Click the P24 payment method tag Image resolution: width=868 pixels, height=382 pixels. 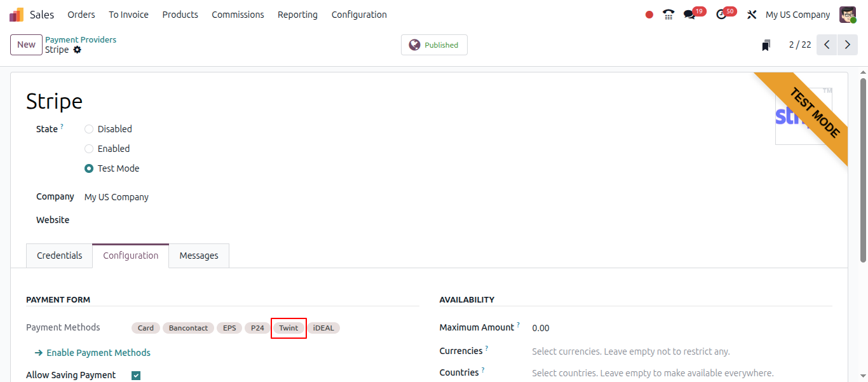click(257, 328)
